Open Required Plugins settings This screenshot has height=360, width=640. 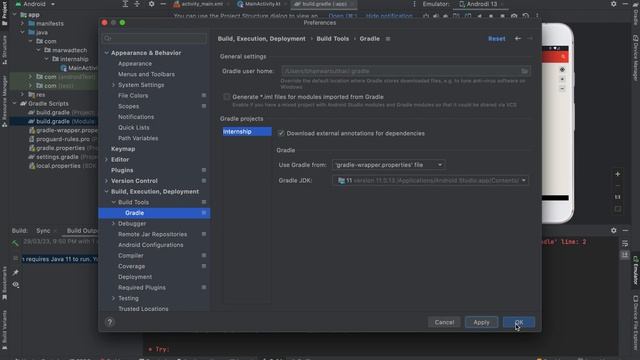pyautogui.click(x=142, y=287)
